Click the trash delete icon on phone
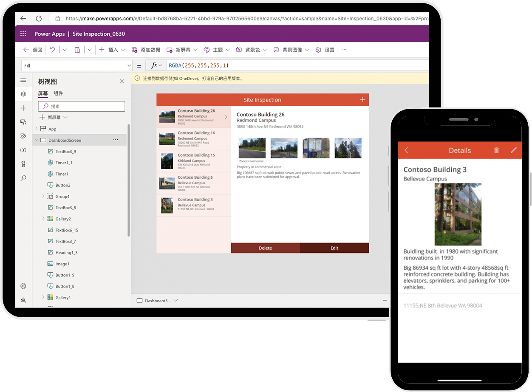This screenshot has width=532, height=392. pos(496,150)
